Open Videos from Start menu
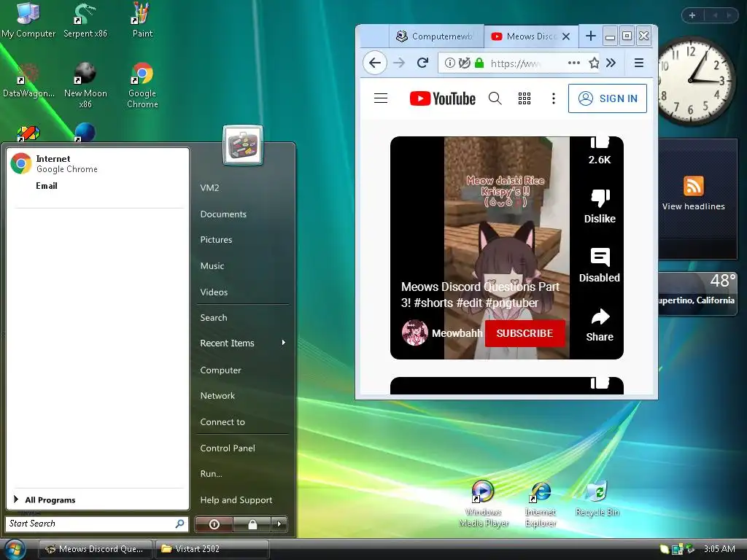 [214, 292]
